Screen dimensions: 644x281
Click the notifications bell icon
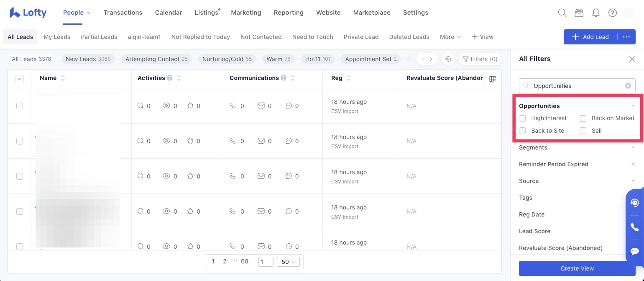click(x=596, y=13)
